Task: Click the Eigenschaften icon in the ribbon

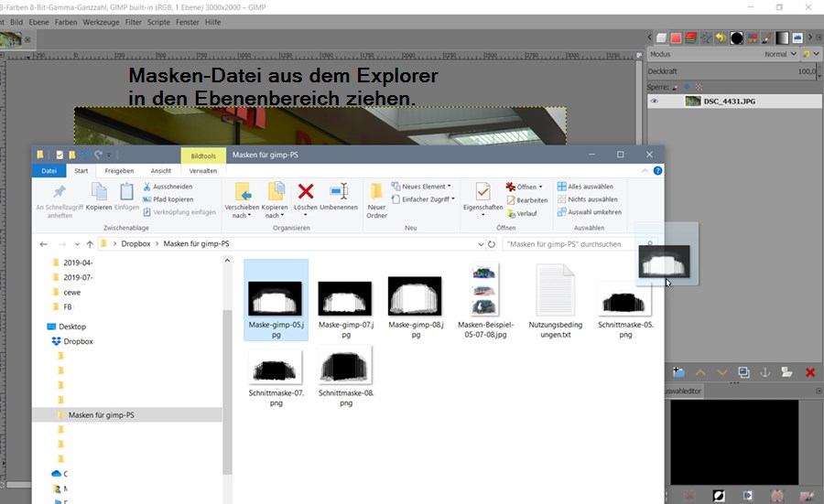Action: (482, 191)
